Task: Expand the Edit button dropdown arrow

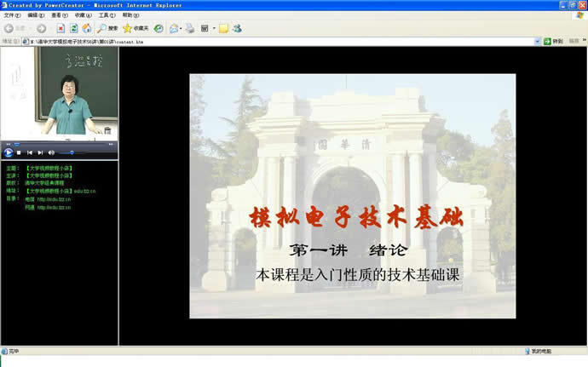Action: (x=214, y=28)
